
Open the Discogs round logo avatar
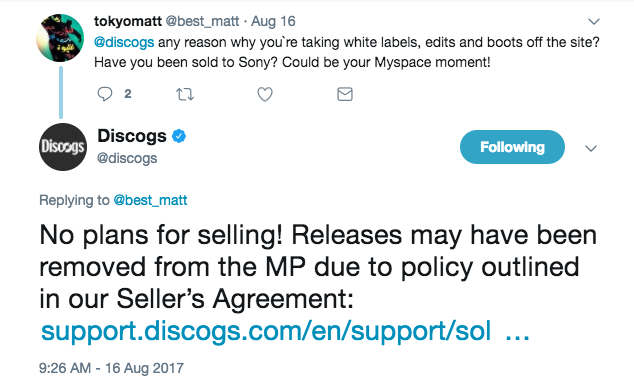[63, 147]
